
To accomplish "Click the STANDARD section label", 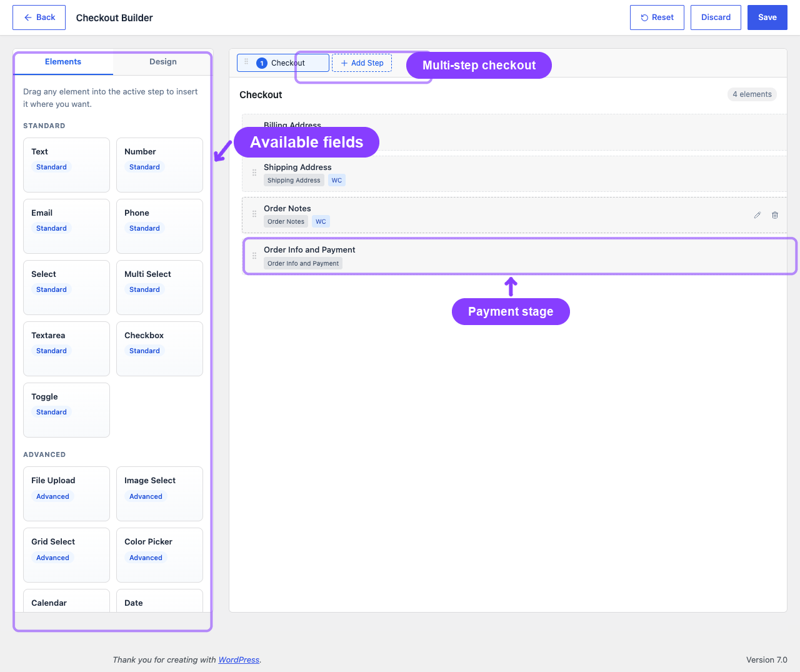I will coord(44,126).
